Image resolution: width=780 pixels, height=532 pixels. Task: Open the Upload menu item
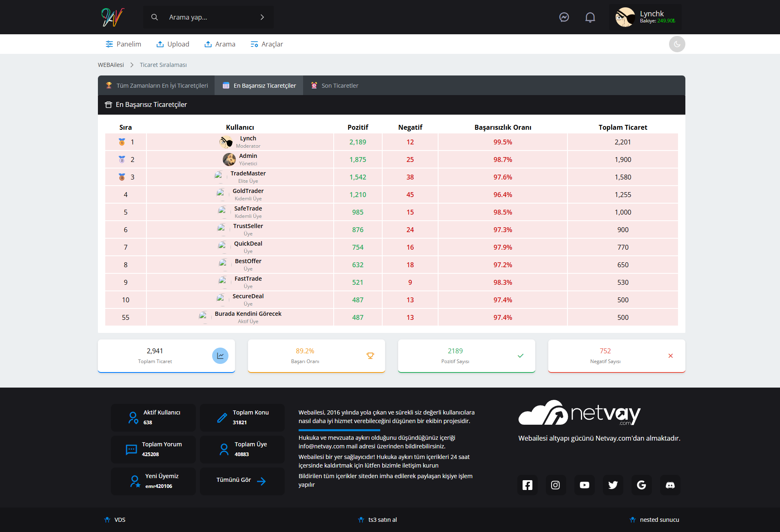(x=173, y=44)
